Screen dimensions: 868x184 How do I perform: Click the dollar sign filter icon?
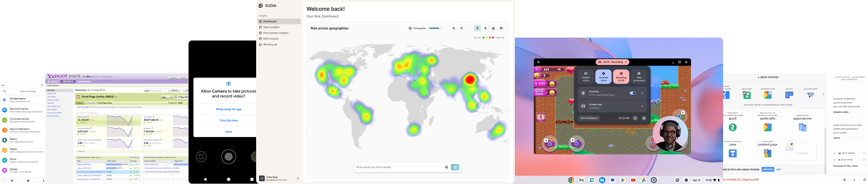[x=485, y=29]
